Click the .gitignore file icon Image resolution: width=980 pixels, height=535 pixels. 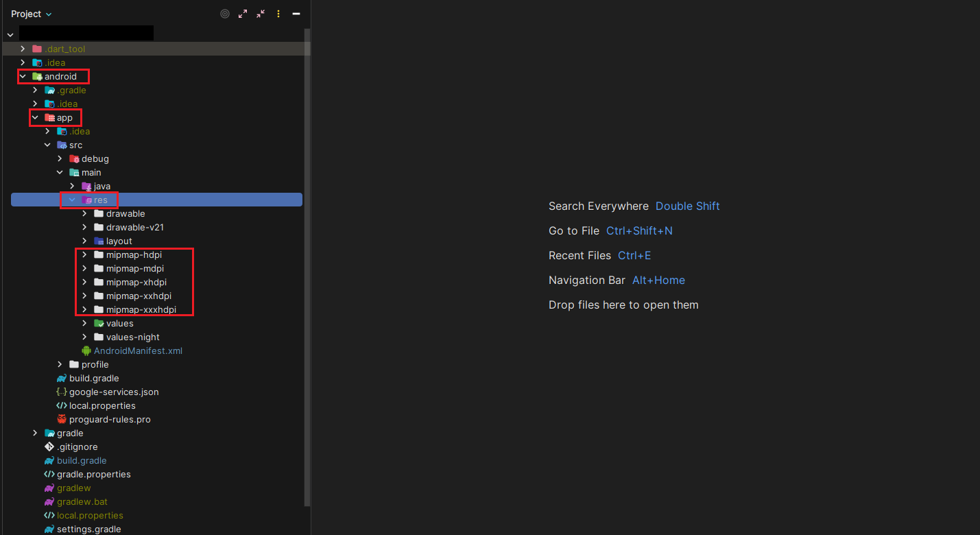click(49, 447)
